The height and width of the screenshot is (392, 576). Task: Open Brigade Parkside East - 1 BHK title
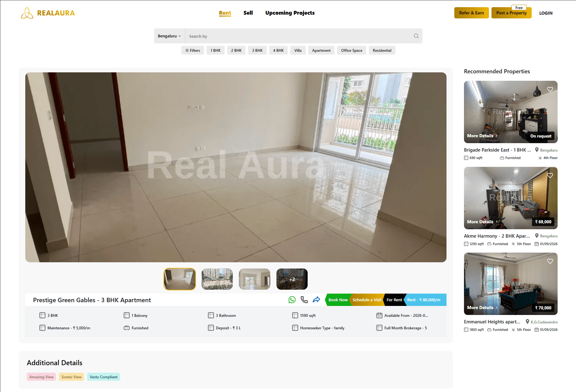point(497,150)
